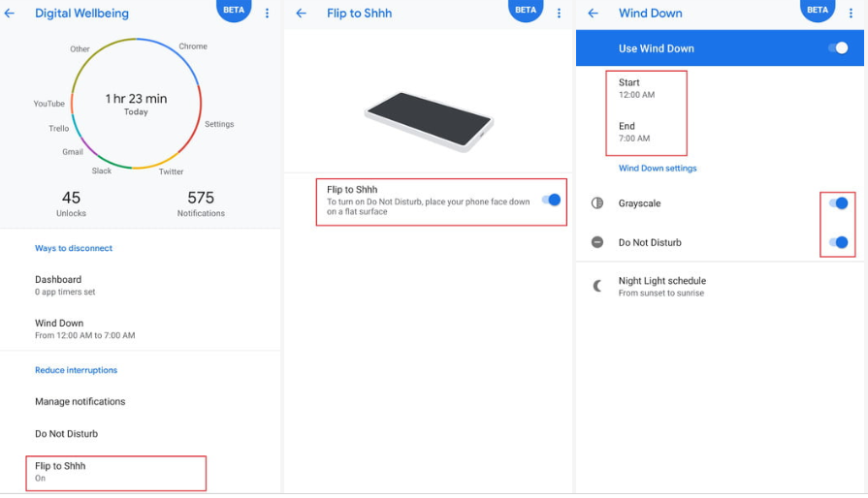
Task: Tap back arrow on Wind Down screen
Action: coord(594,14)
